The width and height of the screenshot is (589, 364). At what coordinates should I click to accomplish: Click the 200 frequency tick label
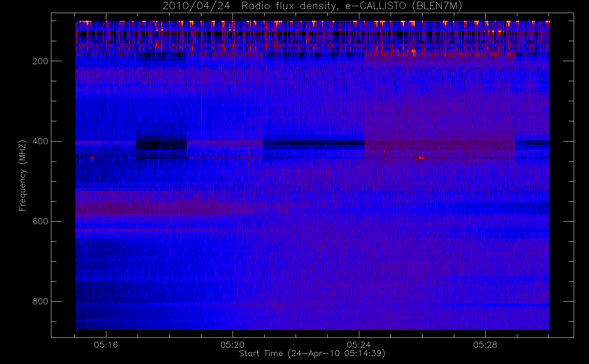point(40,61)
